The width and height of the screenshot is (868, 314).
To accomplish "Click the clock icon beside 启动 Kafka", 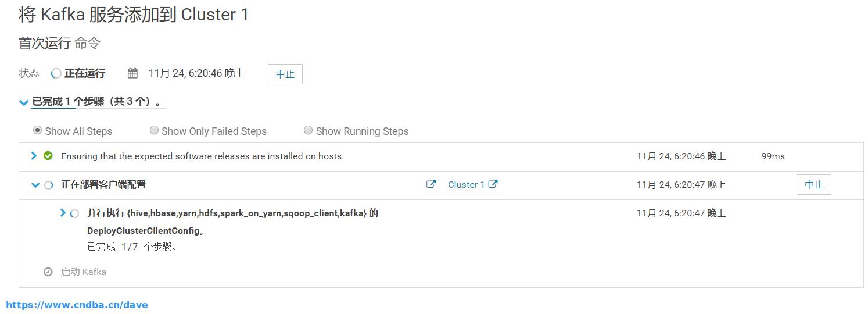I will [x=48, y=272].
